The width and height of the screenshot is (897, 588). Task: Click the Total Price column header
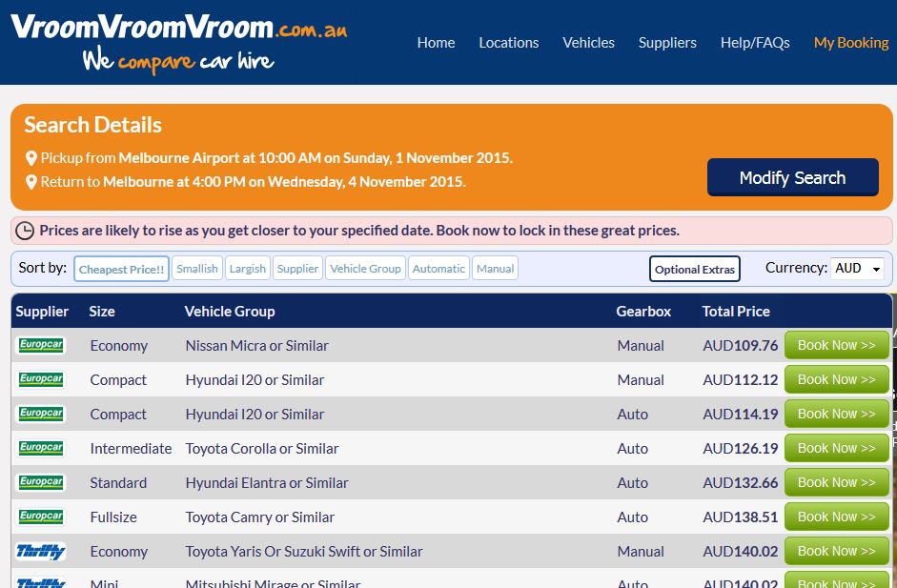736,312
